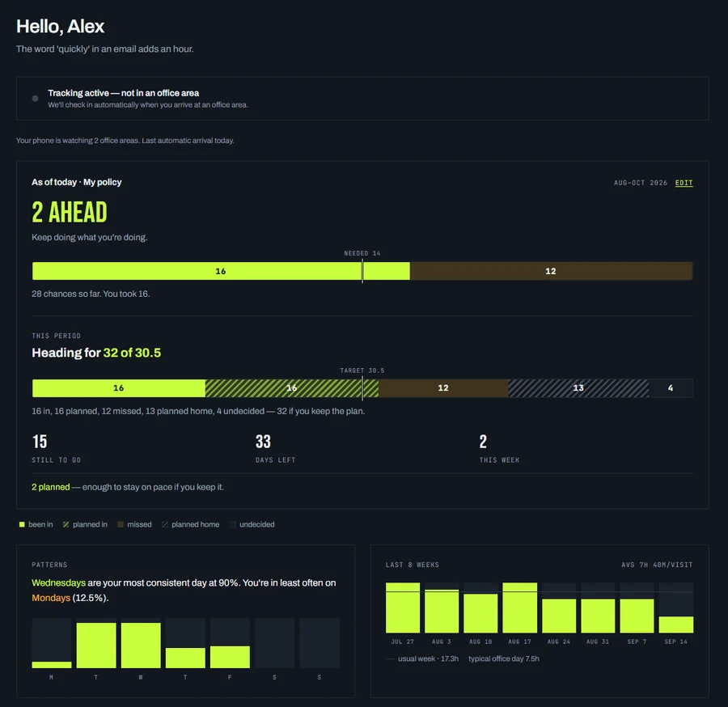Click the AUG 24 weekly bar
The image size is (728, 707).
pos(559,616)
